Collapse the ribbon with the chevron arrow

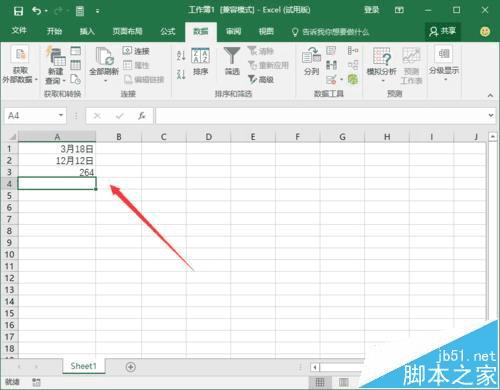coord(490,95)
